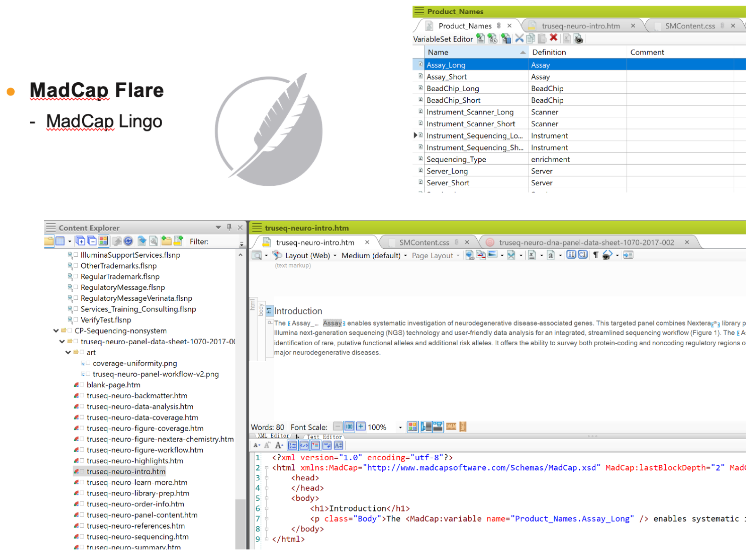Screen dimensions: 756x557
Task: Click the print preview icon in editor toolbar
Action: coord(257,255)
